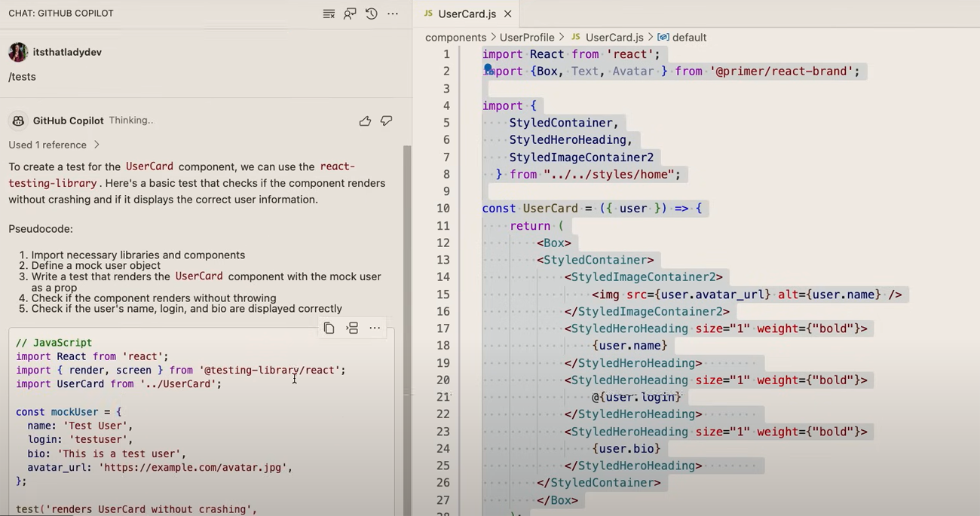The width and height of the screenshot is (980, 516).
Task: Click the Copilot sparkle icon on line 2
Action: coord(488,69)
